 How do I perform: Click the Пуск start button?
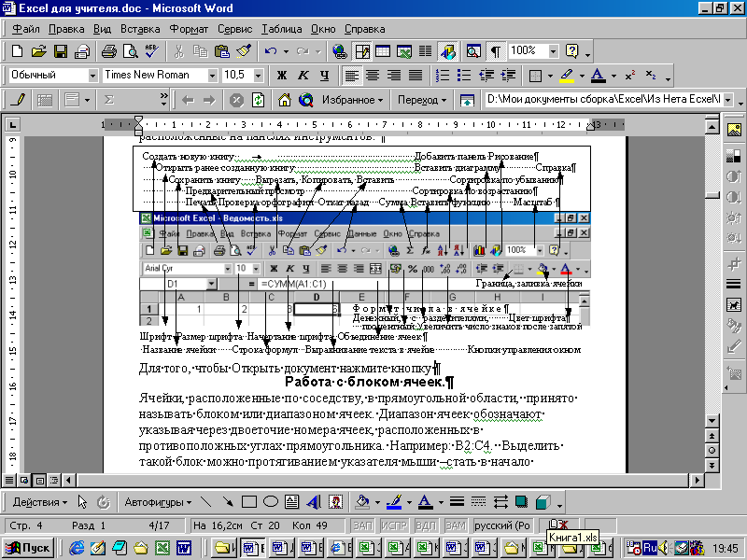[x=29, y=548]
